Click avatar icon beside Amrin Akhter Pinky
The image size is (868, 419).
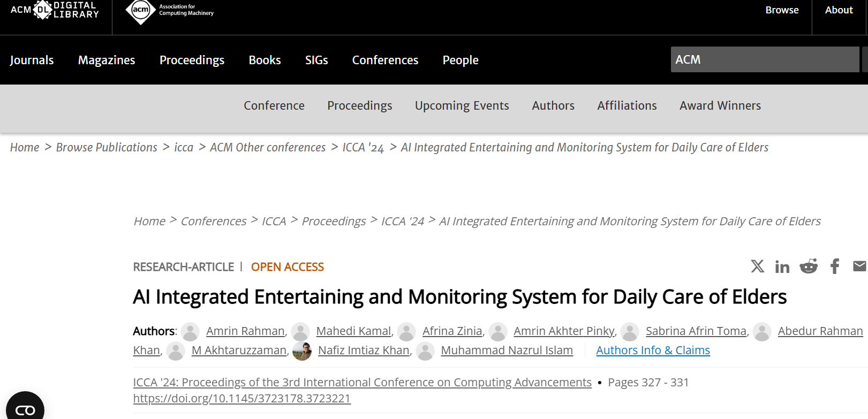pos(498,332)
